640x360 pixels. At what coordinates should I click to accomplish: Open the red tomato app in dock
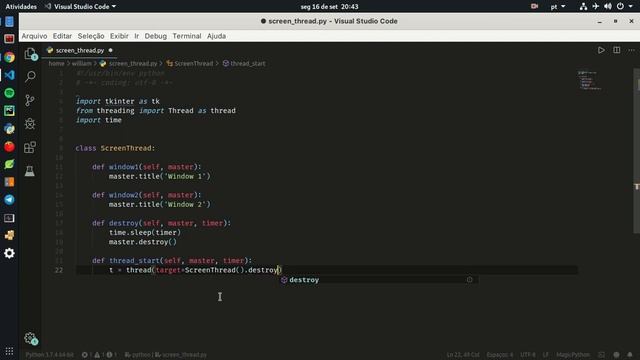point(9,147)
